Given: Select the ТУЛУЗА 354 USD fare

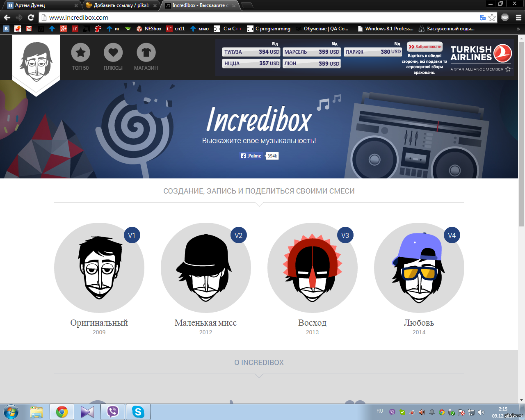Looking at the screenshot, I should pyautogui.click(x=251, y=52).
